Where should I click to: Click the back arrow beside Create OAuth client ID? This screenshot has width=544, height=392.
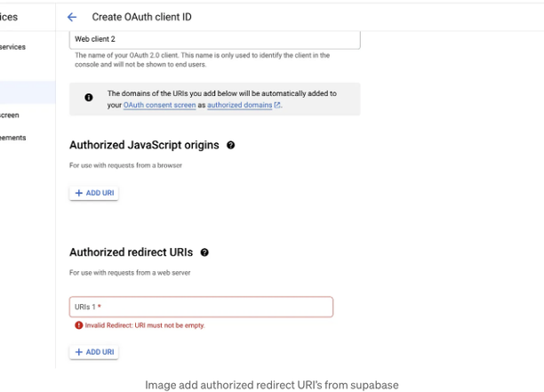[x=72, y=17]
